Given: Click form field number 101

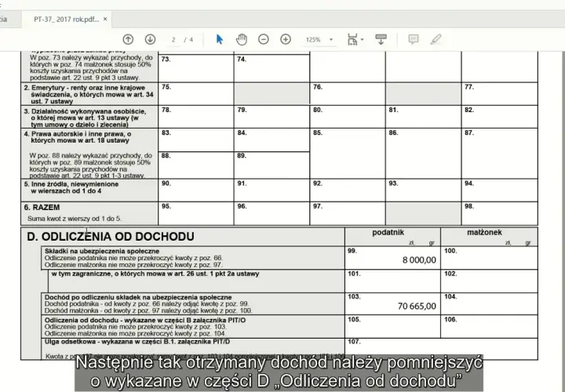Looking at the screenshot, I should coord(392,281).
